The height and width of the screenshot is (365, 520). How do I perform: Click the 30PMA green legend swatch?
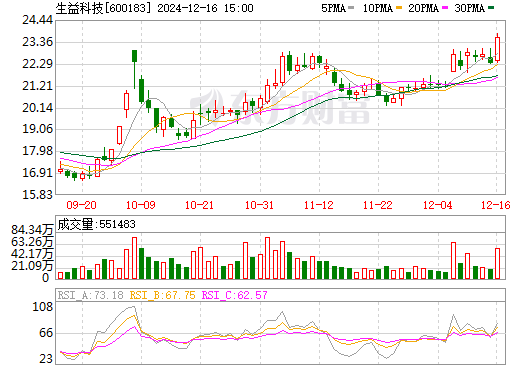[491, 8]
